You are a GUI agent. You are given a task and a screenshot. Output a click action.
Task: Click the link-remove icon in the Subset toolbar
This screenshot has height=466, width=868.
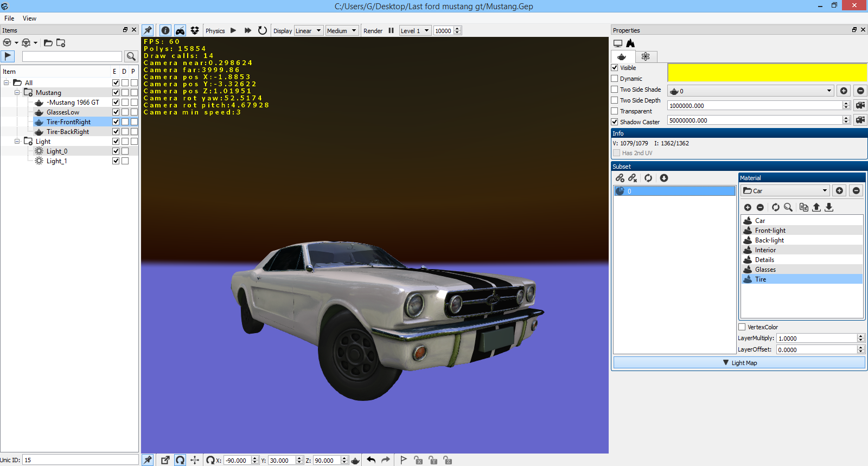tap(633, 178)
